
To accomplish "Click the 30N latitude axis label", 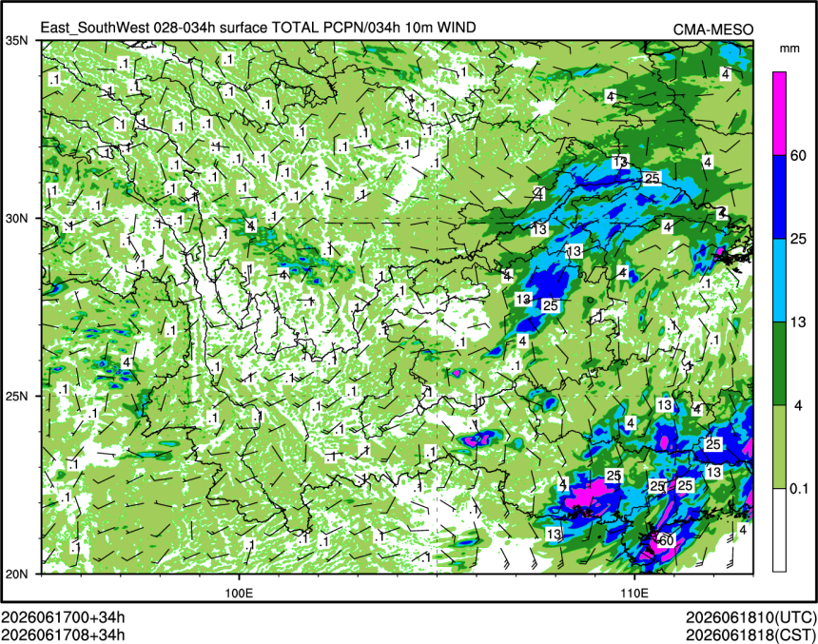I will [16, 218].
